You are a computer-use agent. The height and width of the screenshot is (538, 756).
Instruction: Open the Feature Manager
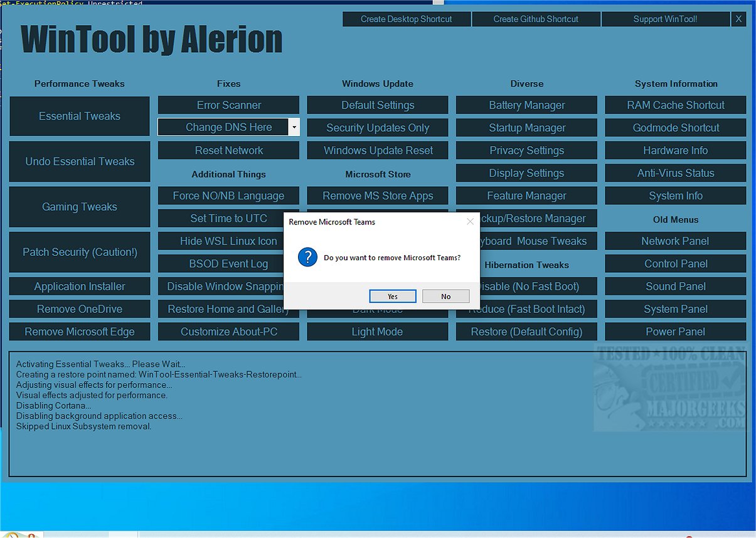(527, 196)
